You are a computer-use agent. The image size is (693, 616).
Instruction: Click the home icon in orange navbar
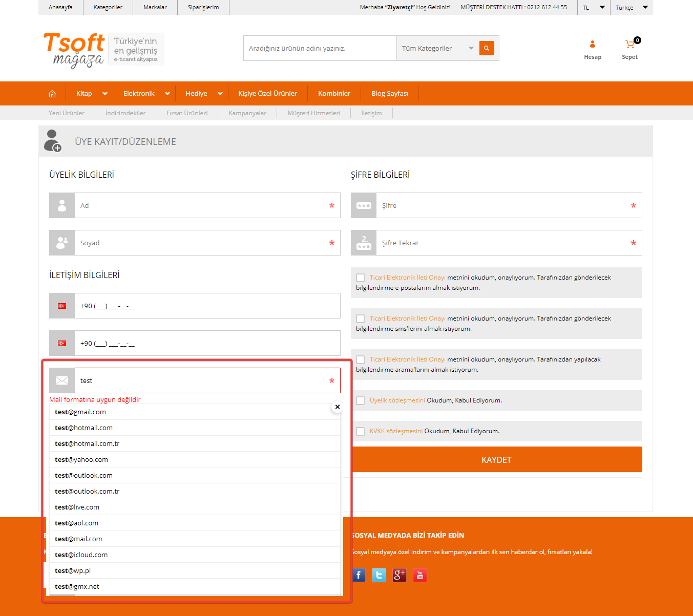tap(52, 94)
